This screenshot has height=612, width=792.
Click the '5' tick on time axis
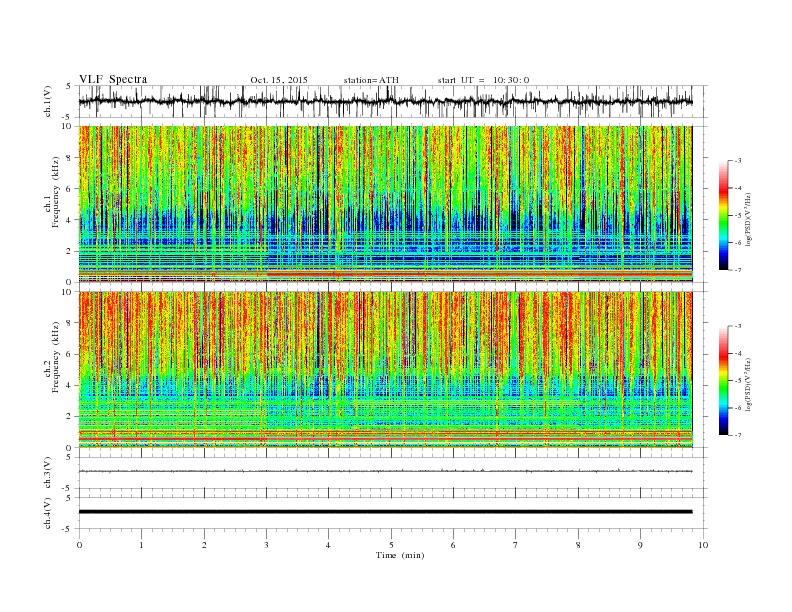pyautogui.click(x=391, y=545)
